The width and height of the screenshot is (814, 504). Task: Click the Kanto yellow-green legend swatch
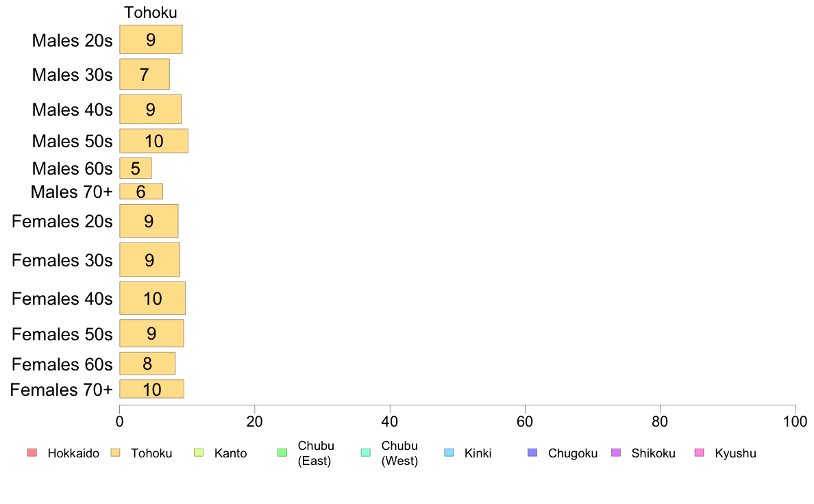[199, 453]
